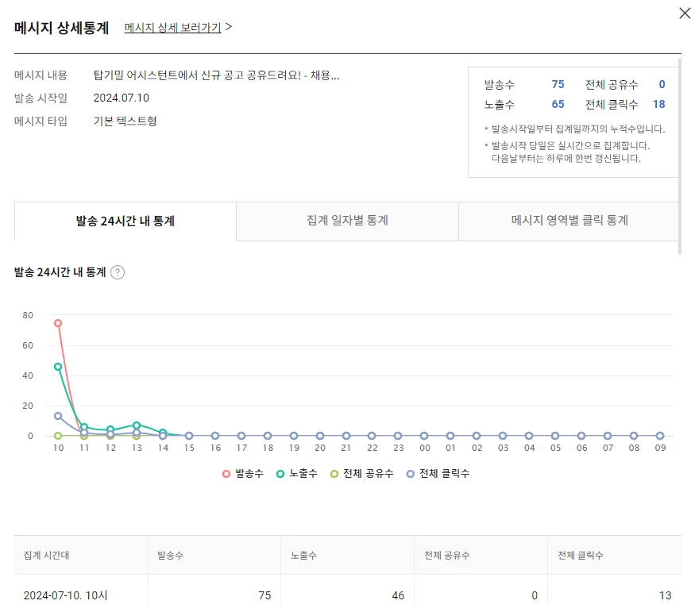Click the 전체 클릭수 value 18 in summary
The width and height of the screenshot is (691, 616).
(658, 104)
